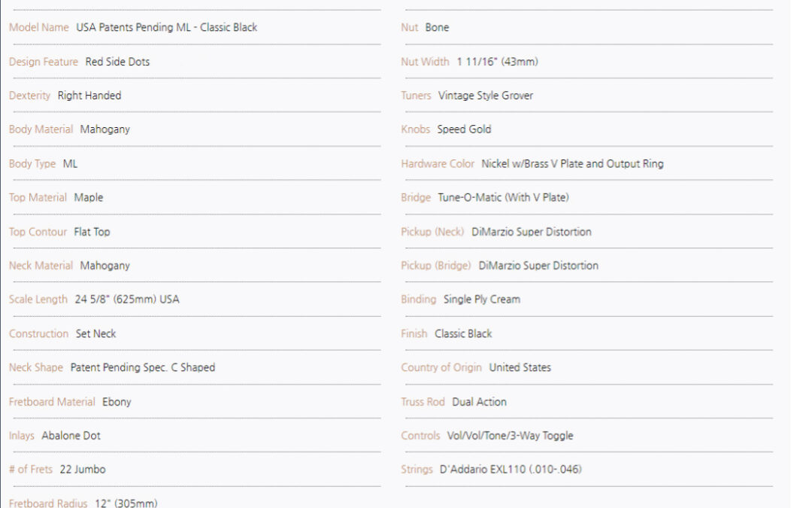
Task: Select the Red Side Dots design feature text
Action: pyautogui.click(x=117, y=62)
